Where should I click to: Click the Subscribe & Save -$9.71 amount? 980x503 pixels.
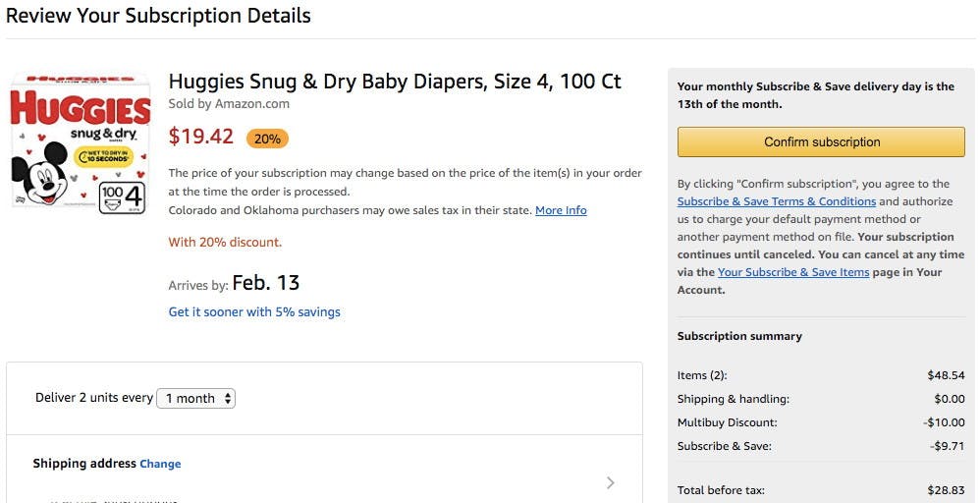946,446
